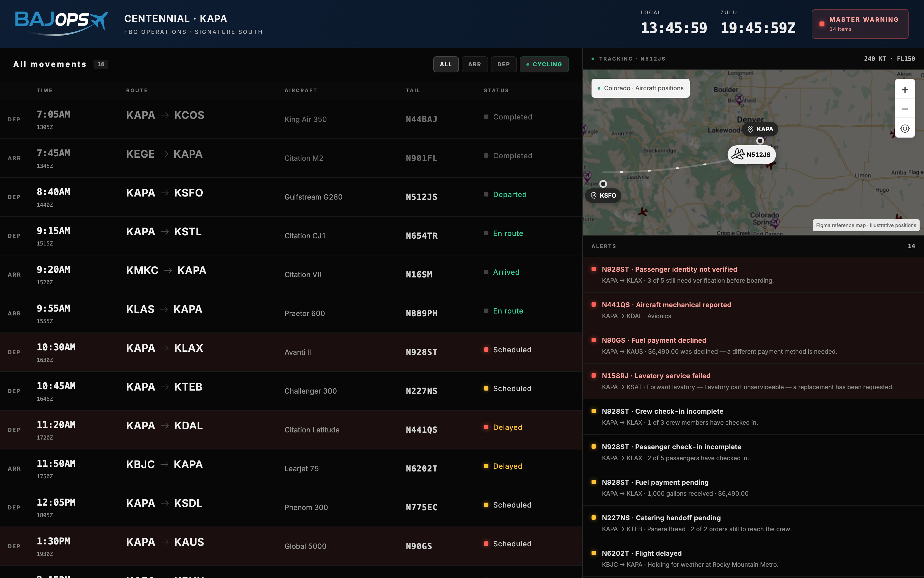Click the Delayed status for N441QS
Screen dimensions: 924x578
tap(507, 427)
